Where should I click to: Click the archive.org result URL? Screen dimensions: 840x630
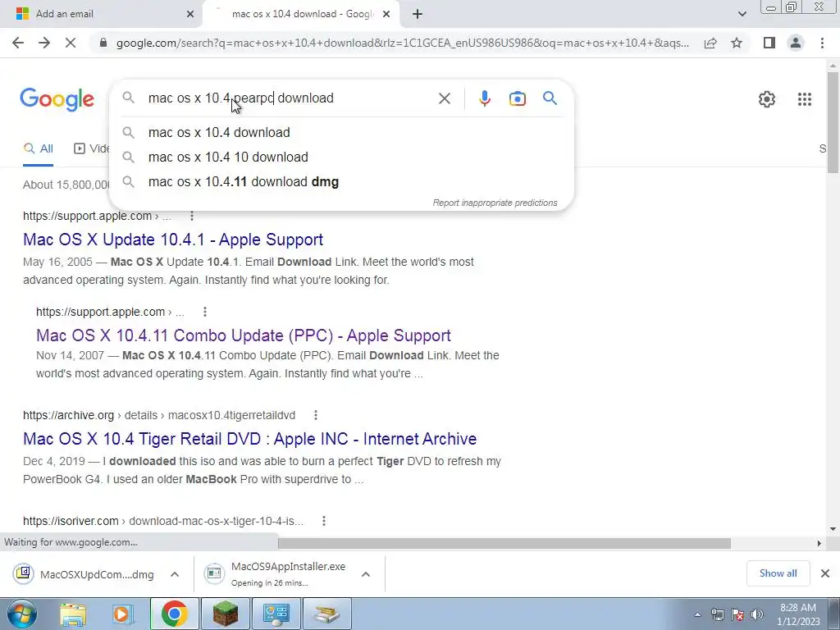click(x=159, y=415)
